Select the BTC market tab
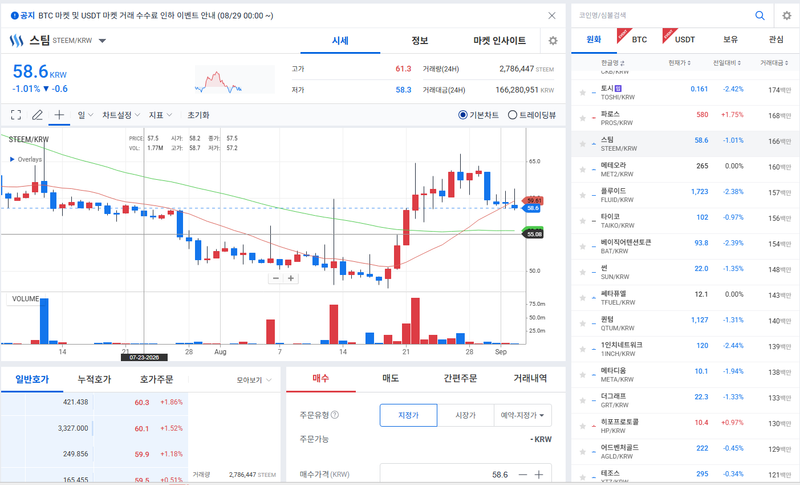Viewport: 800px width, 485px height. pos(639,40)
